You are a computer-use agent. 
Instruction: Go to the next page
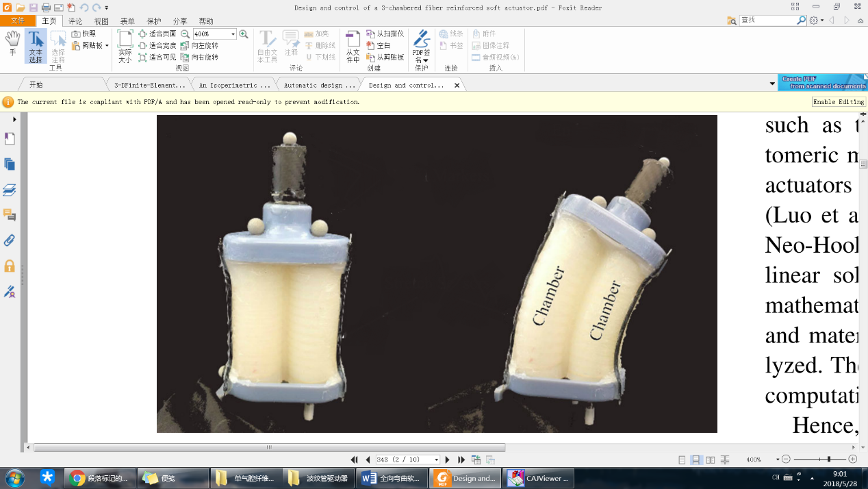[448, 460]
